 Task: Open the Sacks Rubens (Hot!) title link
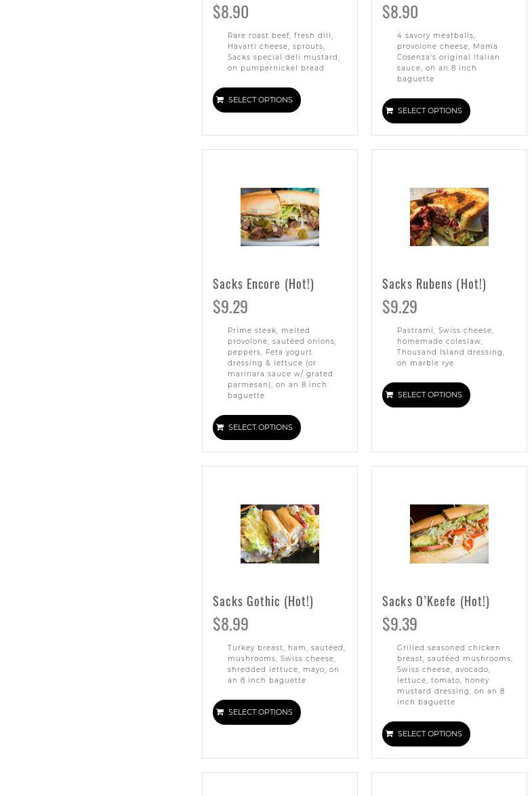tap(434, 284)
